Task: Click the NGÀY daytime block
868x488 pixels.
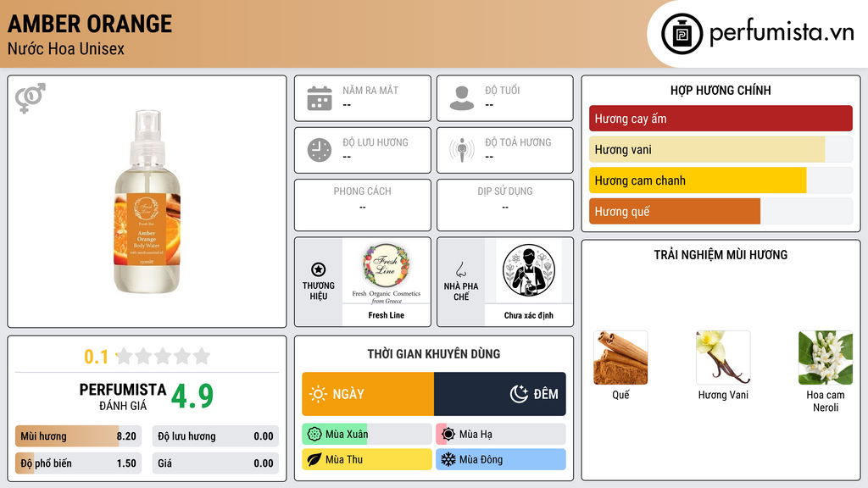Action: 368,394
